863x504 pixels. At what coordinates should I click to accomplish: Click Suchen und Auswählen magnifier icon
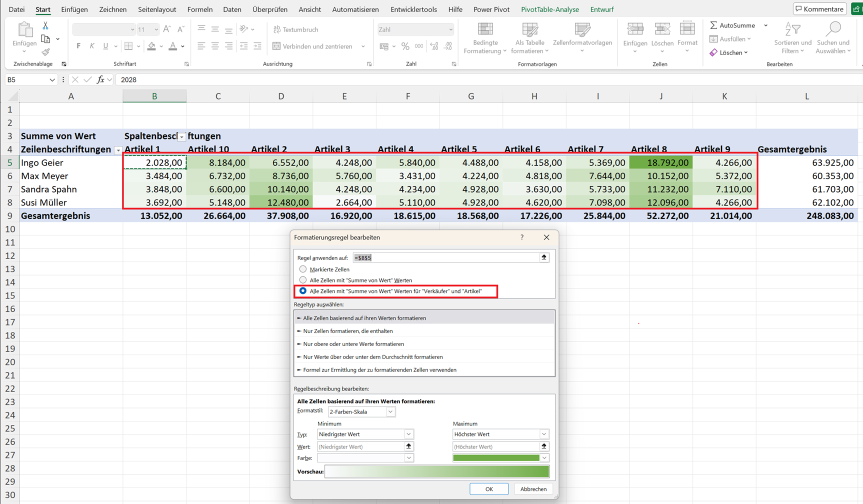point(833,29)
